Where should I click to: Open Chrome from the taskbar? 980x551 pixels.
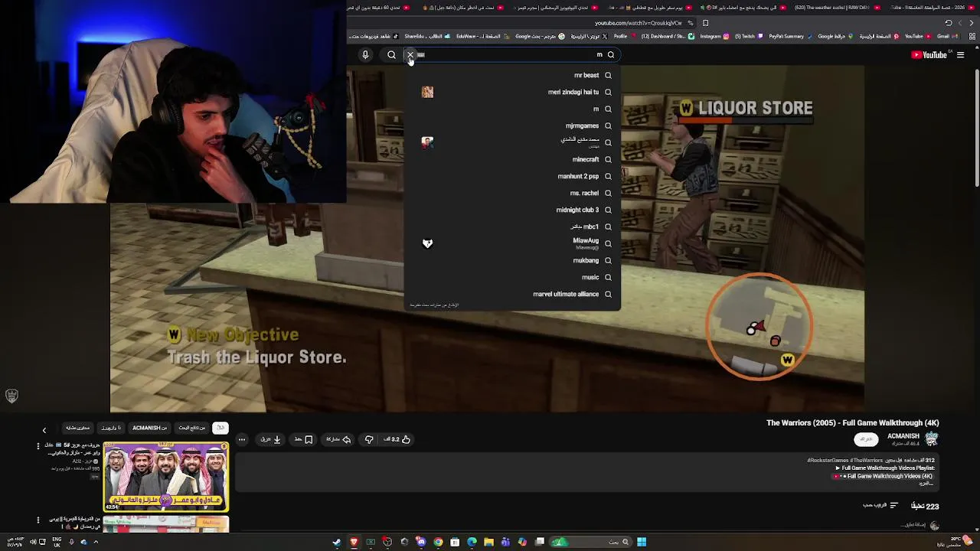point(438,542)
